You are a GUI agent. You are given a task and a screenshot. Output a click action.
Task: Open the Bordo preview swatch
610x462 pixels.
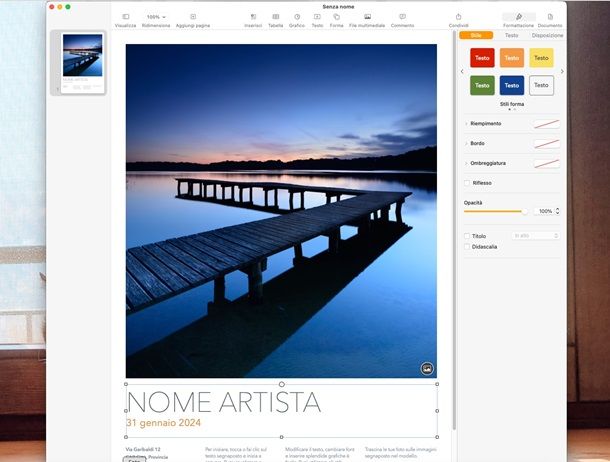coord(547,144)
